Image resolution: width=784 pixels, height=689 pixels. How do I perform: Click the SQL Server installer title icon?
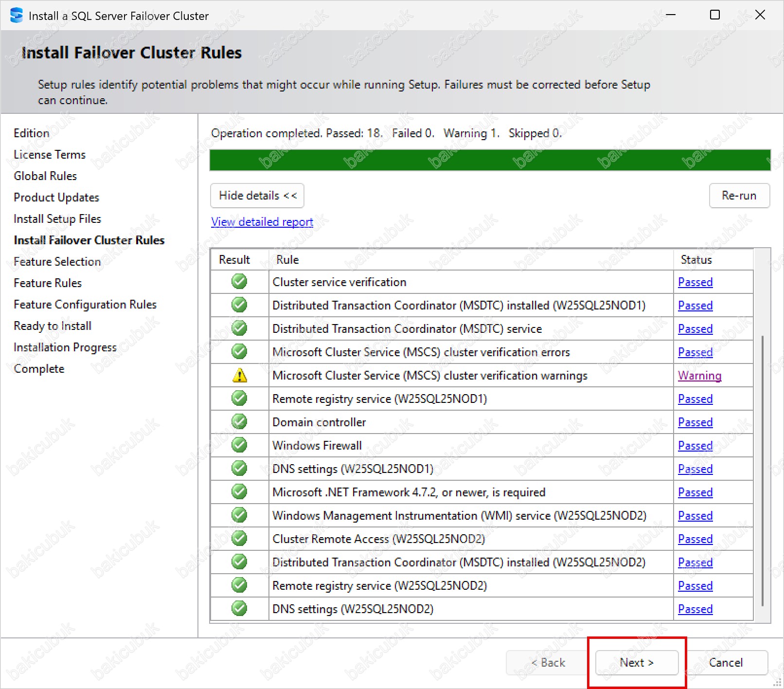pos(17,16)
